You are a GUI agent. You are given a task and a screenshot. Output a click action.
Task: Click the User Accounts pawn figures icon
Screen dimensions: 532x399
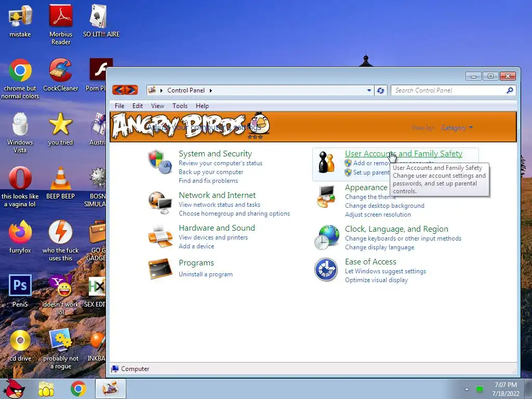tap(326, 162)
